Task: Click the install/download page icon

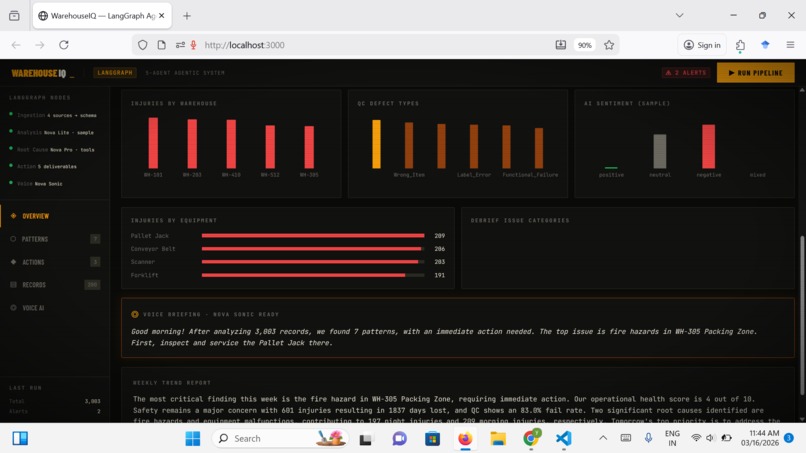Action: pyautogui.click(x=561, y=45)
